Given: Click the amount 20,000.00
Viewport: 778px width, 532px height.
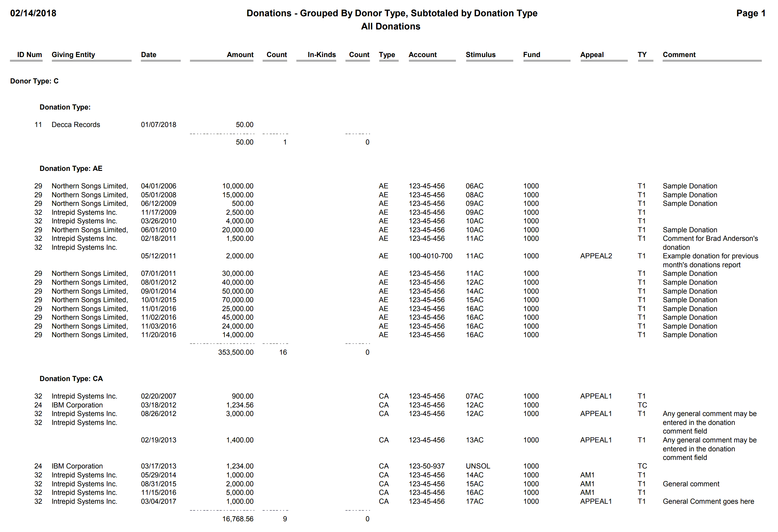Looking at the screenshot, I should (238, 230).
